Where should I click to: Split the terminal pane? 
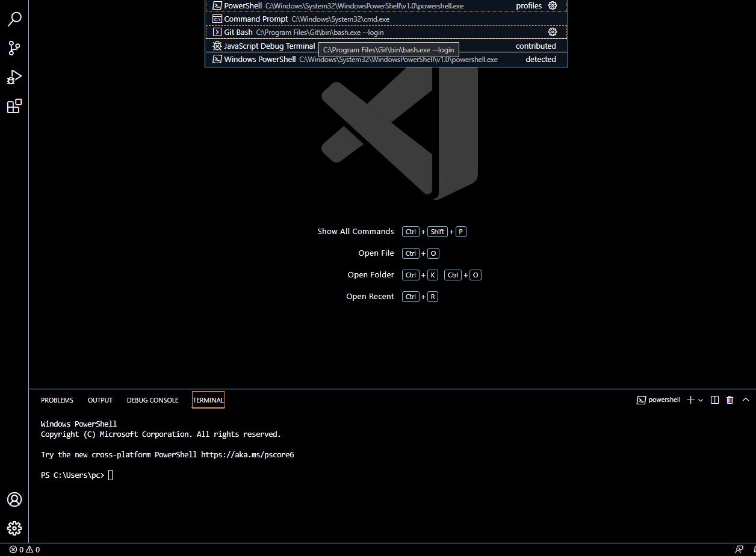point(714,400)
